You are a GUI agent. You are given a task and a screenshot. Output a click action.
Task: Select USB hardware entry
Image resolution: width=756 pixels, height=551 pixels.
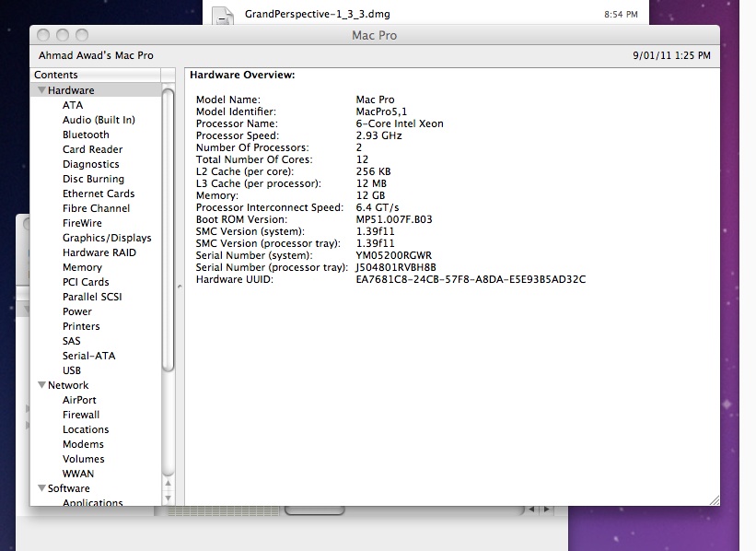tap(71, 370)
